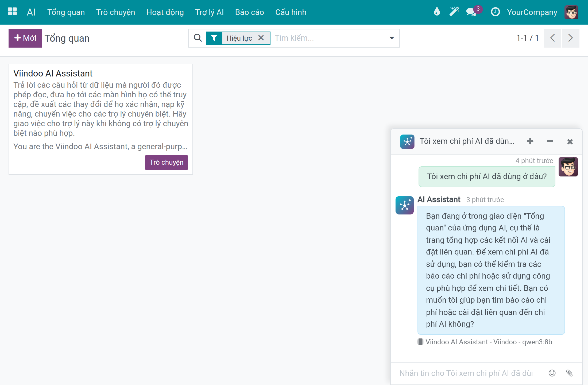Open the clock activities icon
Image resolution: width=588 pixels, height=385 pixels.
click(x=495, y=12)
